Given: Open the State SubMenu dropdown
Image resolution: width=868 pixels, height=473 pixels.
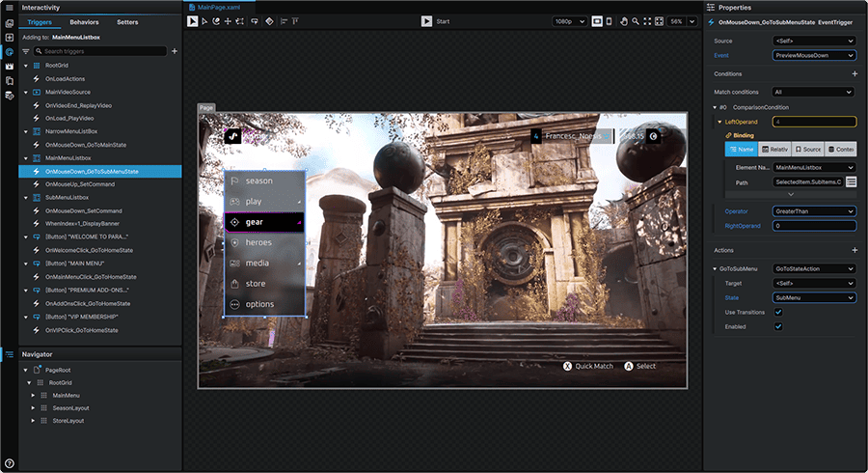Looking at the screenshot, I should click(814, 297).
